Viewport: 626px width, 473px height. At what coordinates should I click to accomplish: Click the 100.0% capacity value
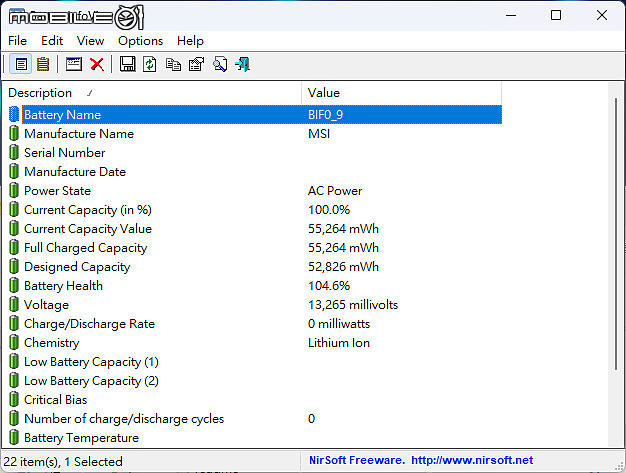329,210
